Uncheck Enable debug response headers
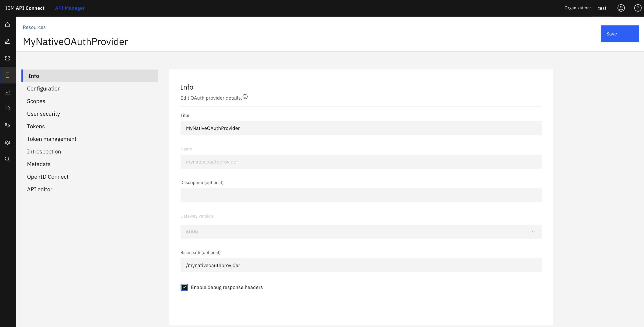The height and width of the screenshot is (327, 644). (x=184, y=287)
